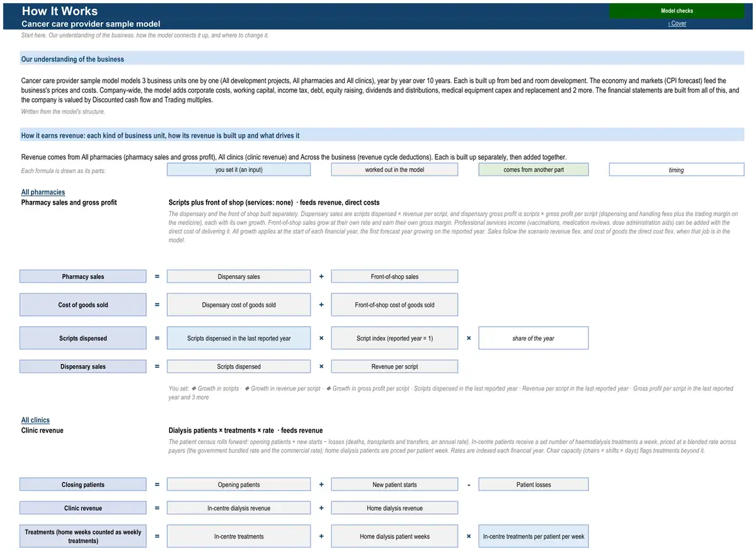756x551 pixels.
Task: Click the Opening patients box
Action: coord(239,485)
